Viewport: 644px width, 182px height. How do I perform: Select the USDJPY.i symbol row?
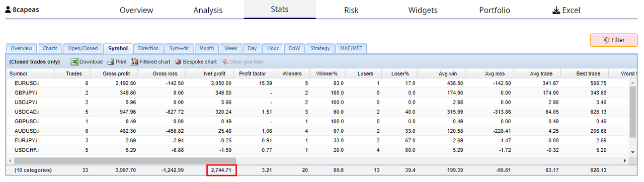coord(318,103)
